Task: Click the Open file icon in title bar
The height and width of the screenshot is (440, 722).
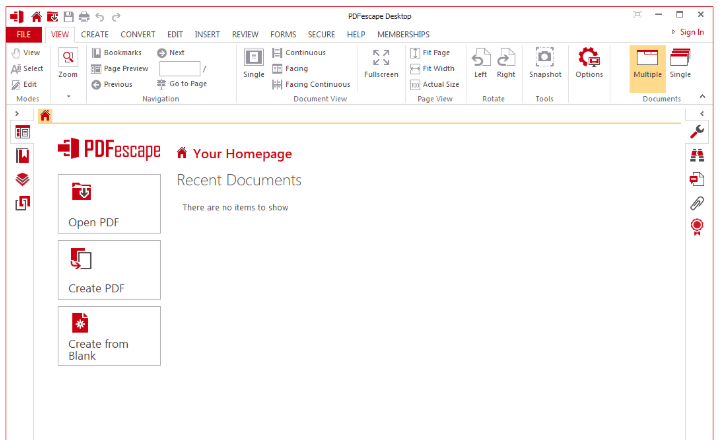Action: pyautogui.click(x=52, y=17)
